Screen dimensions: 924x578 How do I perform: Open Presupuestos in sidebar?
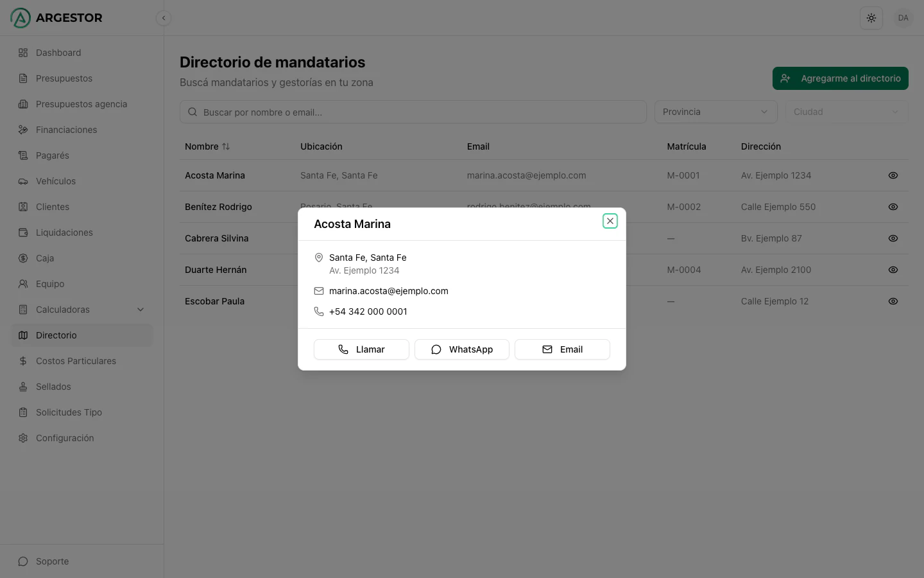(82, 78)
